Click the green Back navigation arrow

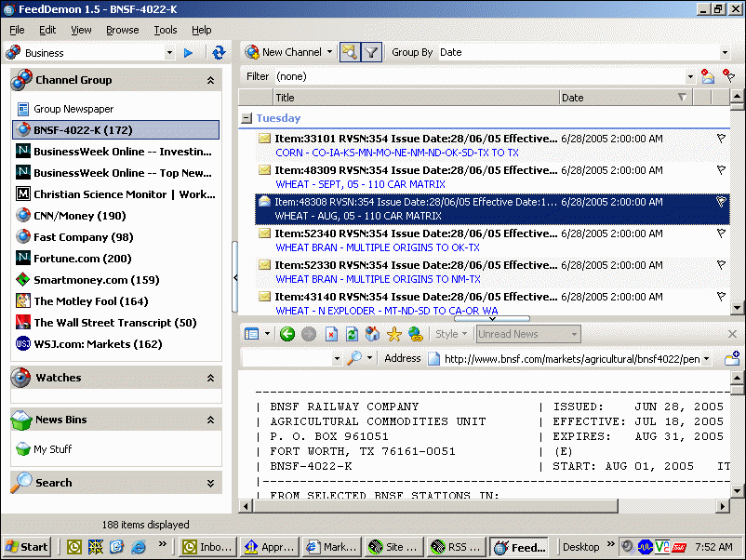[x=287, y=334]
